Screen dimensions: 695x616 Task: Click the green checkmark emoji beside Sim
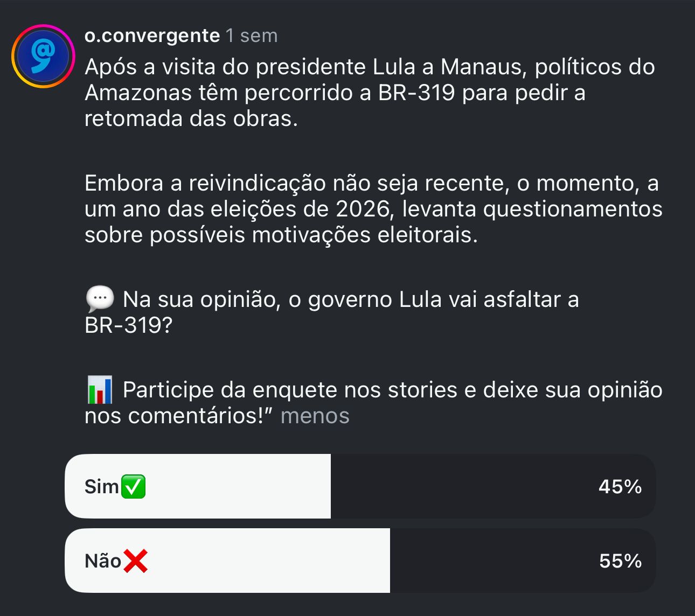click(133, 487)
